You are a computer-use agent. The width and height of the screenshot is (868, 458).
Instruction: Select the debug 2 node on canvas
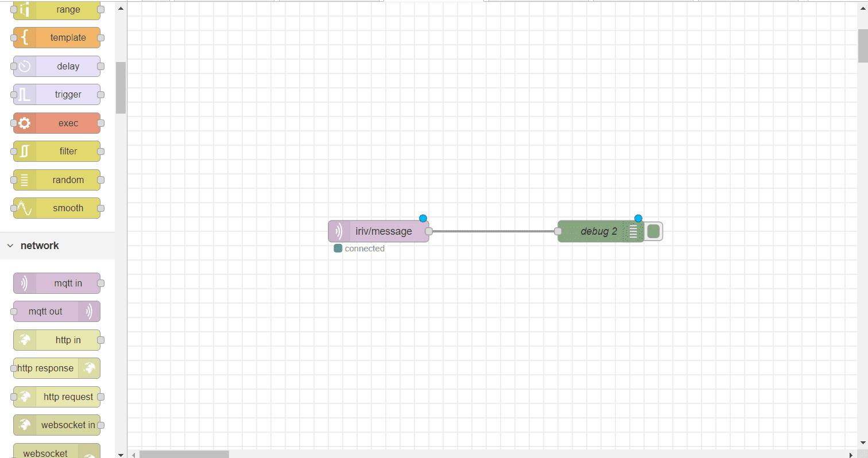pyautogui.click(x=599, y=231)
